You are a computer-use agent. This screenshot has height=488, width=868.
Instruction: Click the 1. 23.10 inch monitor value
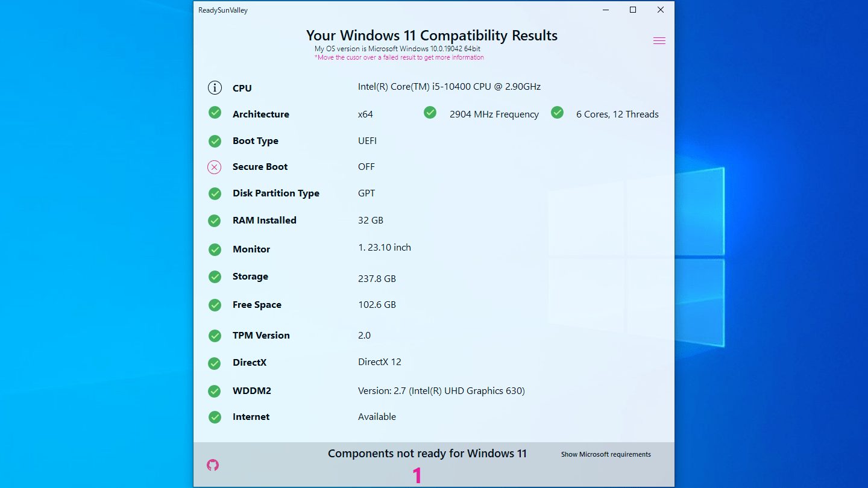pos(385,248)
